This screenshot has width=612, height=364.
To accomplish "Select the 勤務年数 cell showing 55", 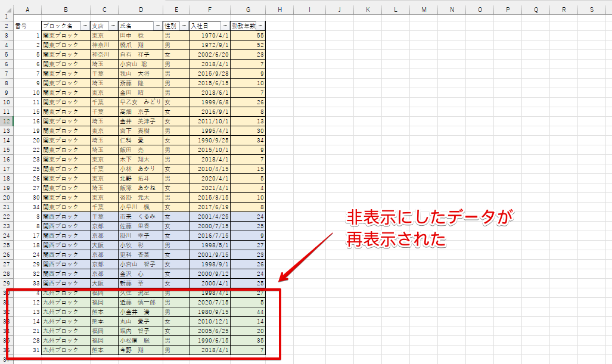I will [x=248, y=36].
